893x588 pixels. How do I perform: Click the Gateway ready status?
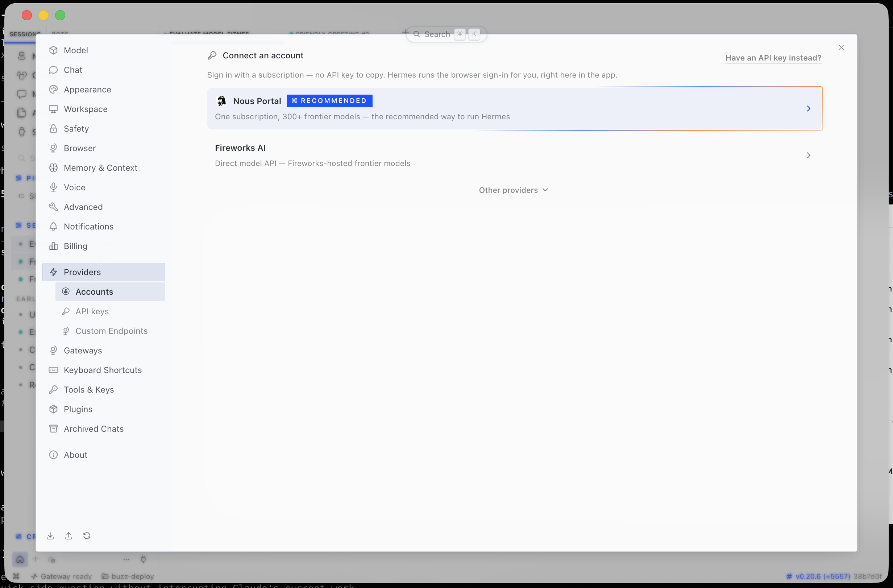[62, 576]
